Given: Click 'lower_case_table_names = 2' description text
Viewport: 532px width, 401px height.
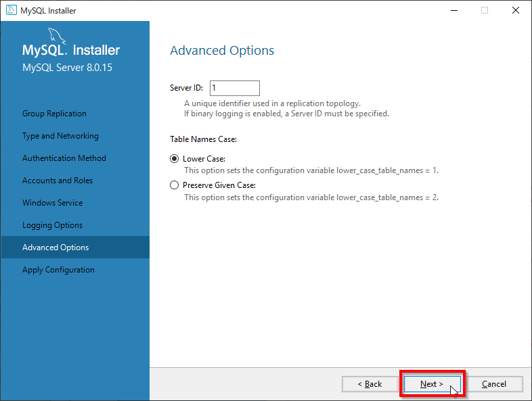Looking at the screenshot, I should click(311, 197).
